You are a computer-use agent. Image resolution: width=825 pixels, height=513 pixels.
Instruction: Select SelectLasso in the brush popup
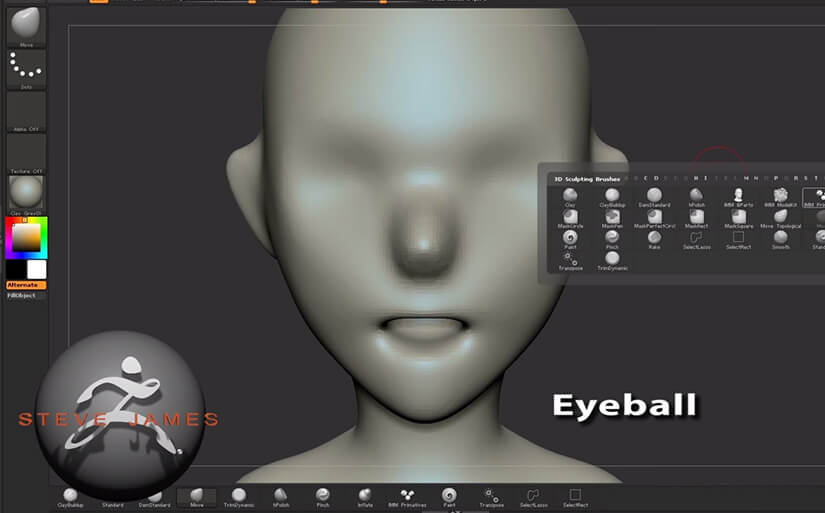coord(697,240)
